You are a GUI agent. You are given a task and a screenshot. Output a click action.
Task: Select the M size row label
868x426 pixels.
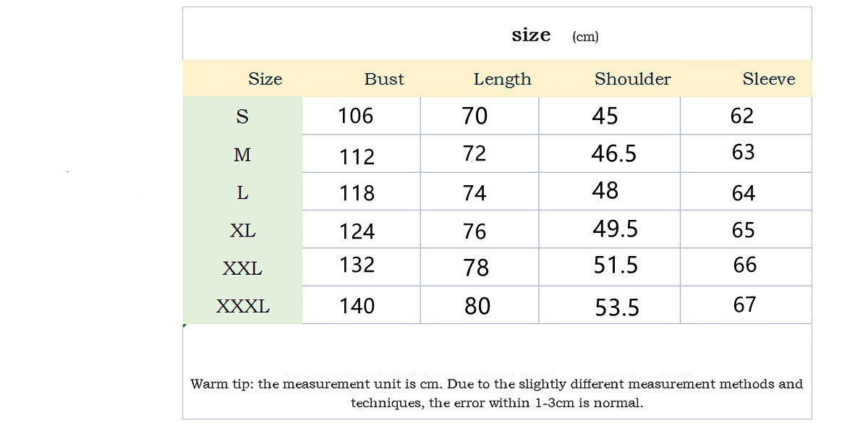pyautogui.click(x=242, y=155)
